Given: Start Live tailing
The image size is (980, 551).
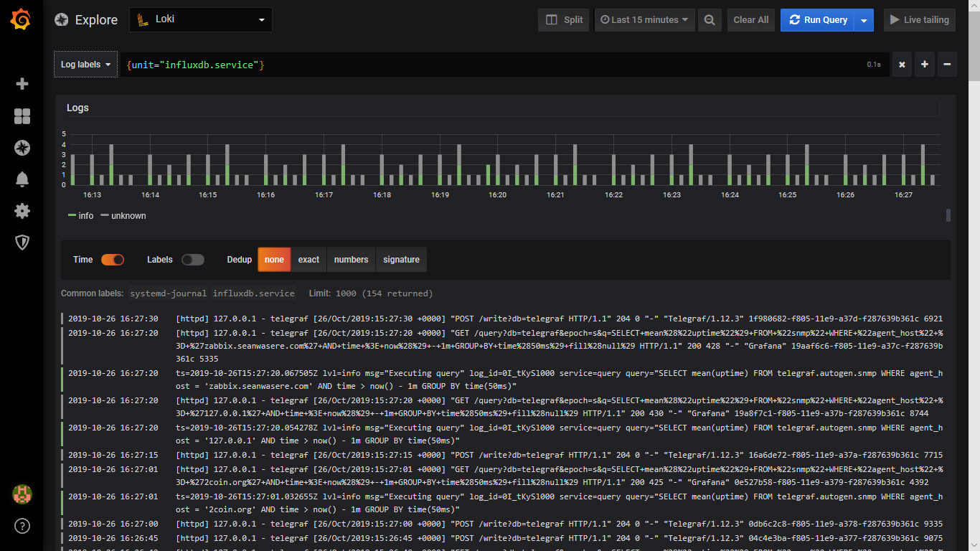Looking at the screenshot, I should 920,20.
